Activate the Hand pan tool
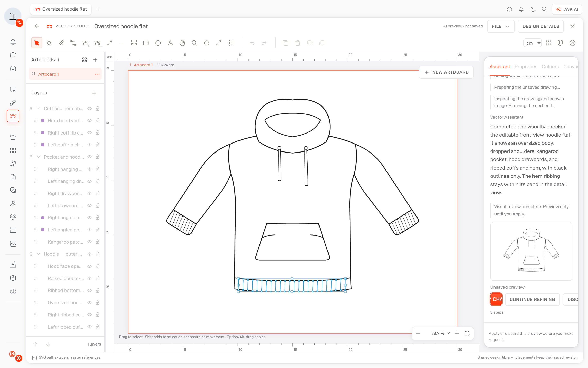The height and width of the screenshot is (368, 588). click(x=182, y=43)
